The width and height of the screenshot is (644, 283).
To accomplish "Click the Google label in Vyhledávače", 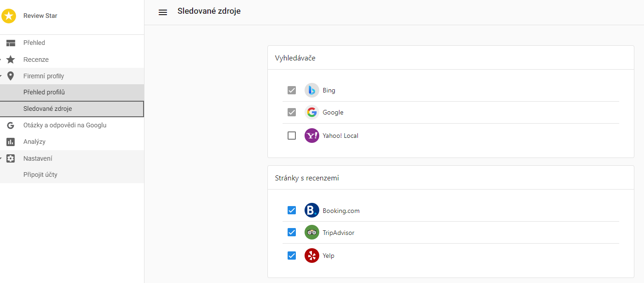I will click(333, 113).
